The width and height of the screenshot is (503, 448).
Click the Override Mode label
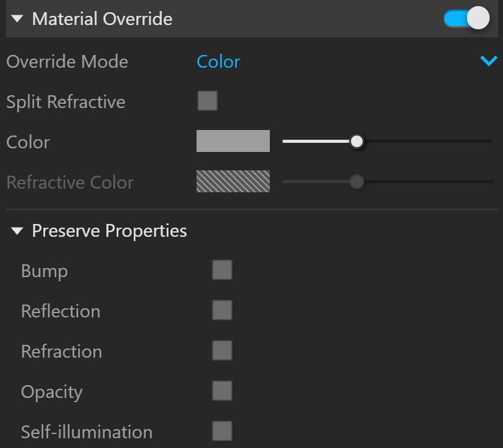67,62
